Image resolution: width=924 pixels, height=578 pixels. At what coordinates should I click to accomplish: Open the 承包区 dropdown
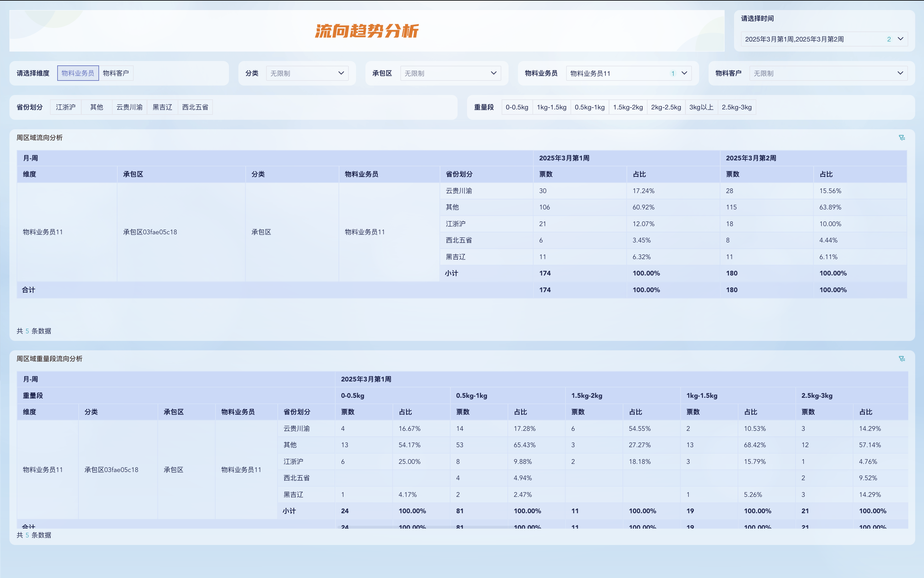[450, 73]
